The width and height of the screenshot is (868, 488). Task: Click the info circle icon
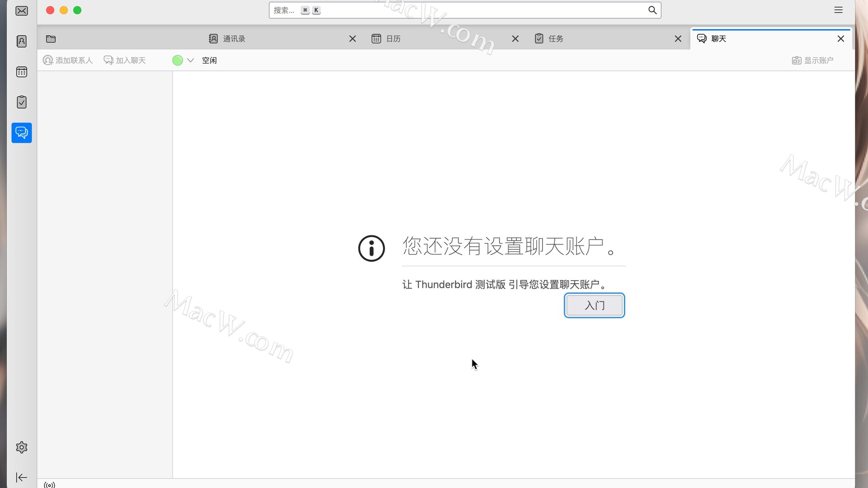click(372, 249)
